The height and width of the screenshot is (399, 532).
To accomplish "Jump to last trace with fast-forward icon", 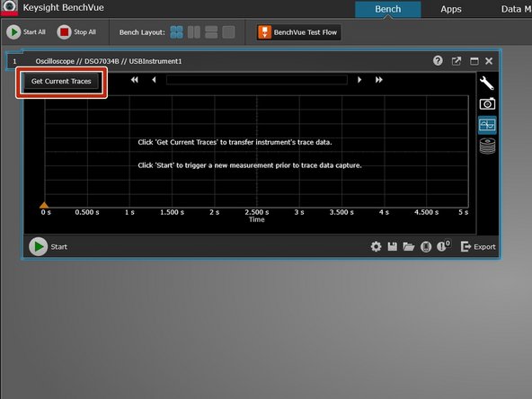I will pos(378,80).
